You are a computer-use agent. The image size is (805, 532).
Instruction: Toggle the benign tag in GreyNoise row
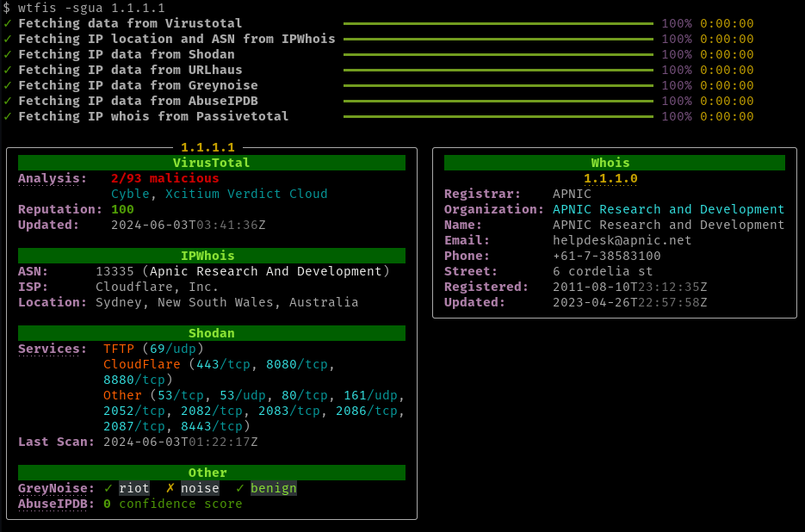tap(274, 488)
